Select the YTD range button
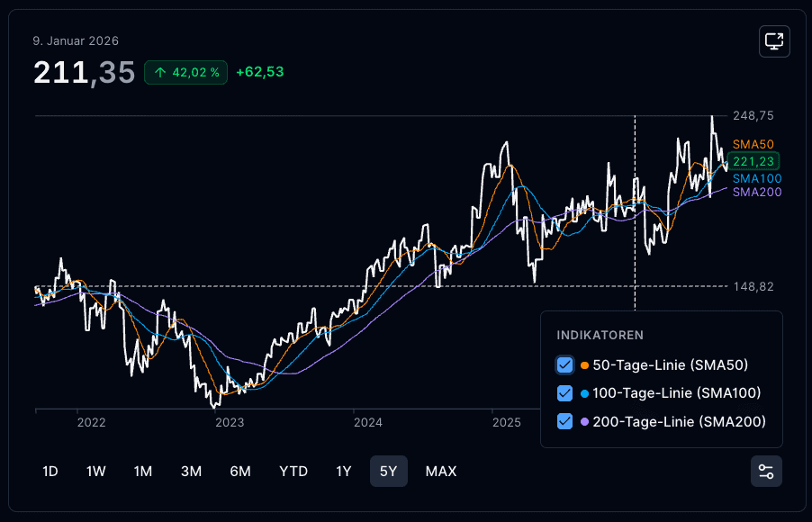The width and height of the screenshot is (812, 522). click(x=293, y=472)
